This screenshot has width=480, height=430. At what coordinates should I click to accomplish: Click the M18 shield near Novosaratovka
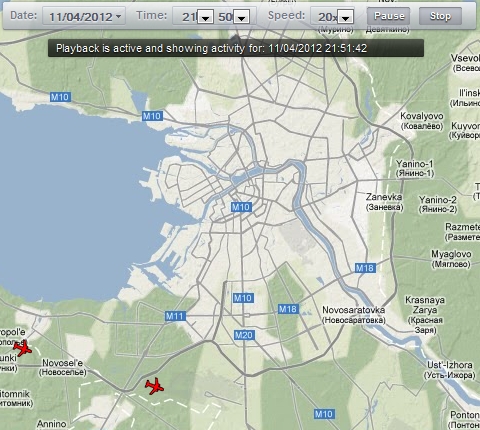pyautogui.click(x=288, y=309)
